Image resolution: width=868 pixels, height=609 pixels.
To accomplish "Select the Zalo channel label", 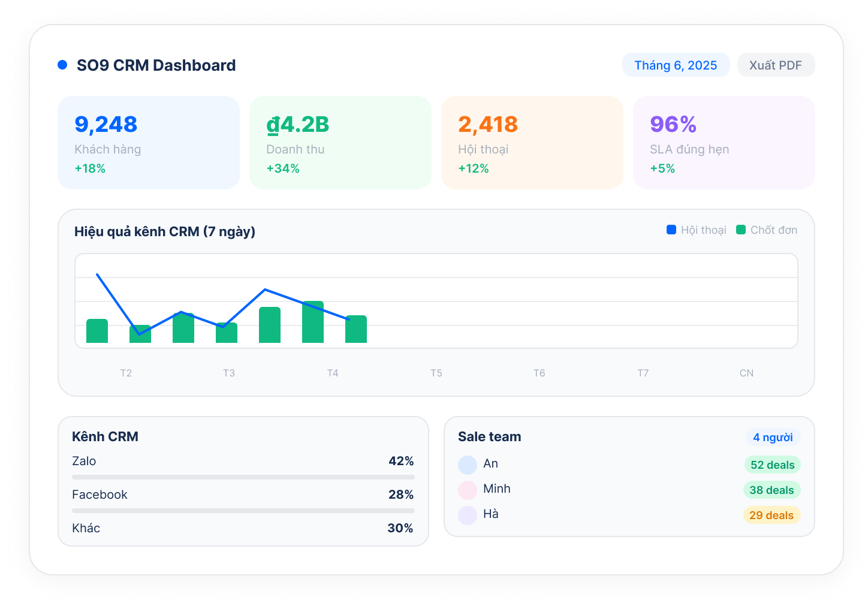I will 84,461.
